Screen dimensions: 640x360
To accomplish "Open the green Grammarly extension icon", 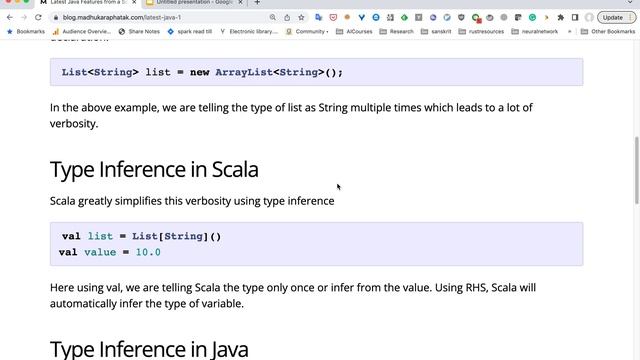I will (532, 18).
